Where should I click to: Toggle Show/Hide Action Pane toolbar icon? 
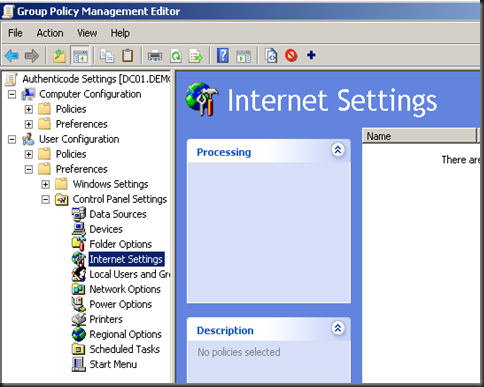click(x=243, y=56)
